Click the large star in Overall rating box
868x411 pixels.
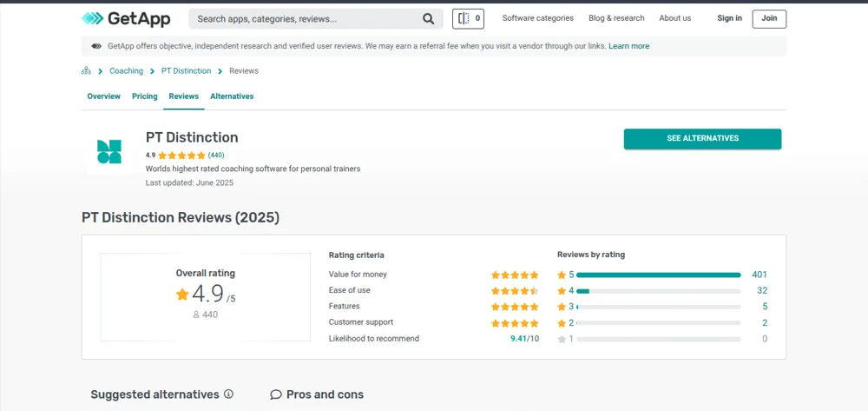[x=182, y=294]
